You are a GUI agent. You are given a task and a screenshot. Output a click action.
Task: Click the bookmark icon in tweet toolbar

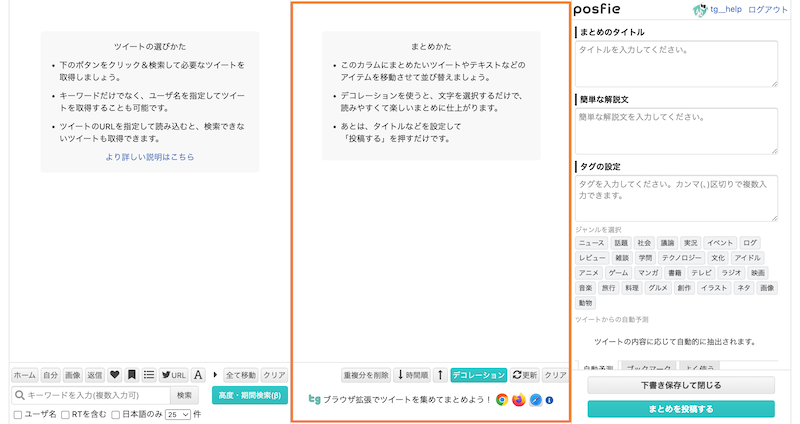click(x=132, y=375)
